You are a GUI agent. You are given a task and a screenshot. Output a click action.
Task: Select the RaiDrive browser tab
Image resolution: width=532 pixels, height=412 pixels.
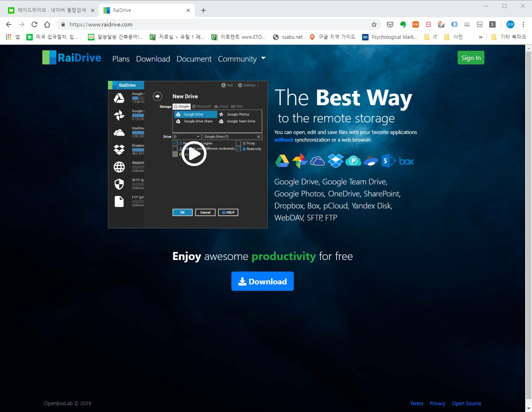147,10
